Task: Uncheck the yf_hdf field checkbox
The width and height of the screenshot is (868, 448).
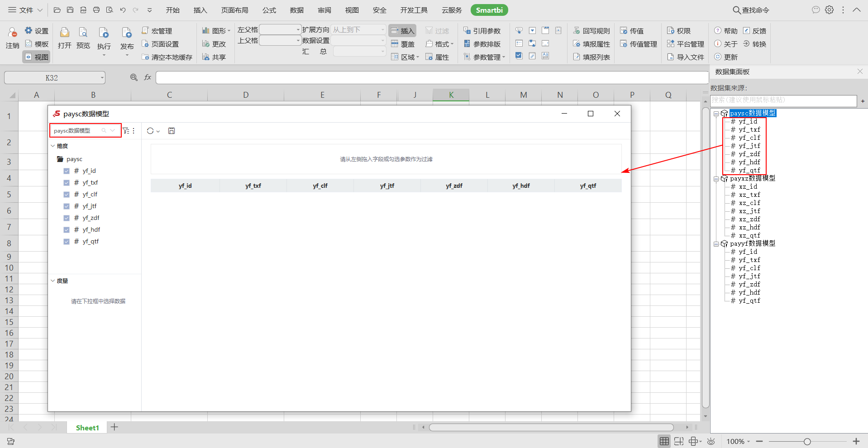Action: click(x=67, y=230)
